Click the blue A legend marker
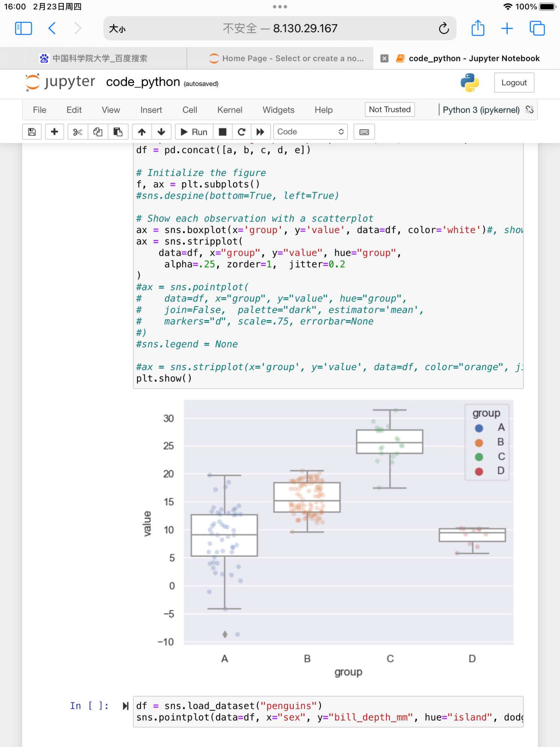This screenshot has height=747, width=560. point(479,428)
